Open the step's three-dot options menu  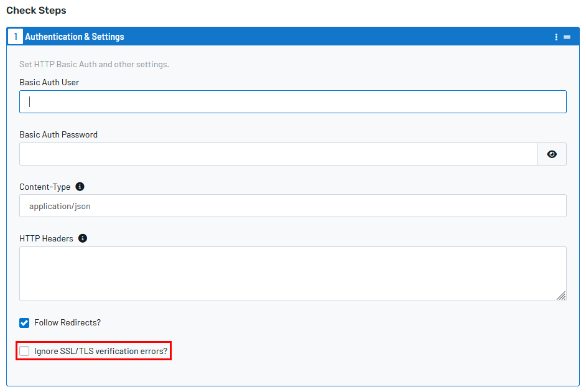(556, 37)
